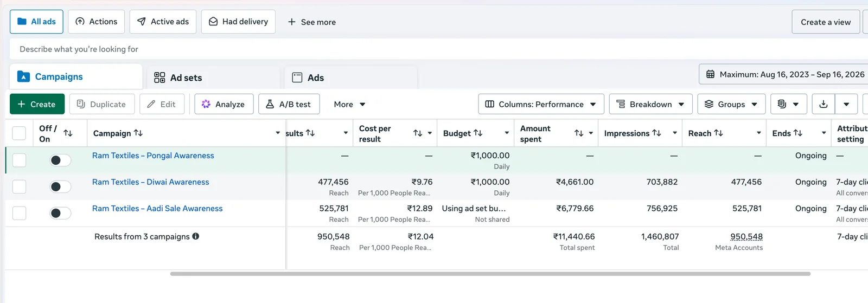868x303 pixels.
Task: Click Create a view button
Action: 826,22
